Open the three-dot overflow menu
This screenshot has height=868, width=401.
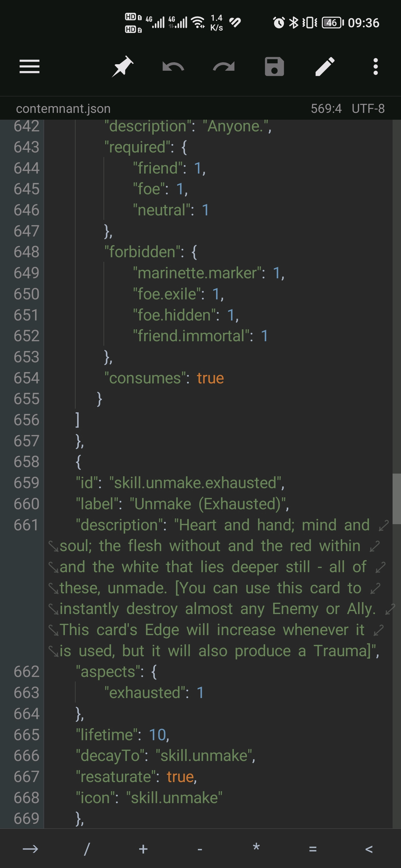tap(375, 66)
